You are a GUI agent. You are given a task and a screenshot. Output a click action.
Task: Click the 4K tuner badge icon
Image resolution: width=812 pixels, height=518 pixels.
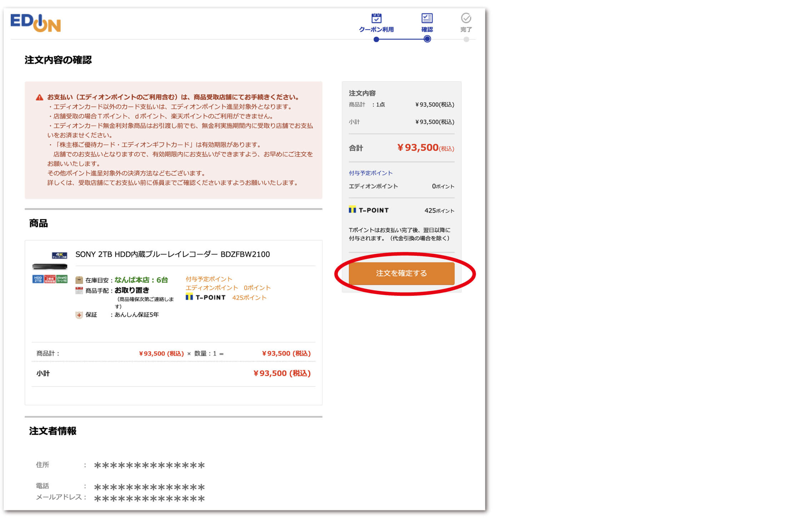pyautogui.click(x=60, y=255)
